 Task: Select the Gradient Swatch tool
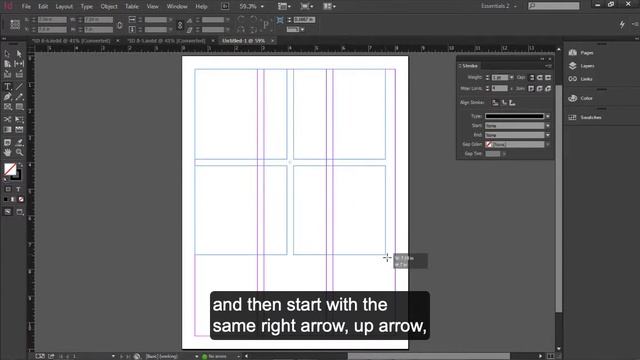click(x=7, y=130)
